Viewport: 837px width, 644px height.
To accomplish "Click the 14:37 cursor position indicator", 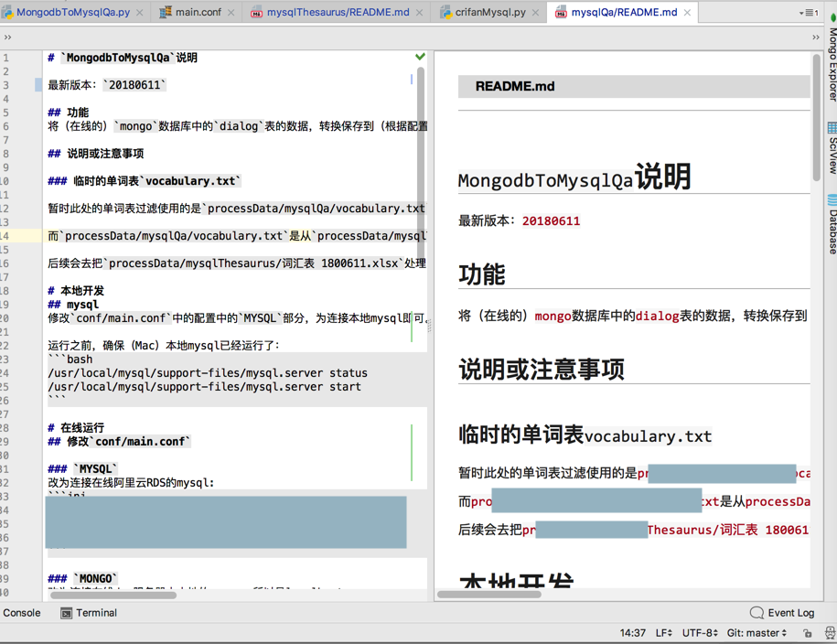I will tap(633, 633).
